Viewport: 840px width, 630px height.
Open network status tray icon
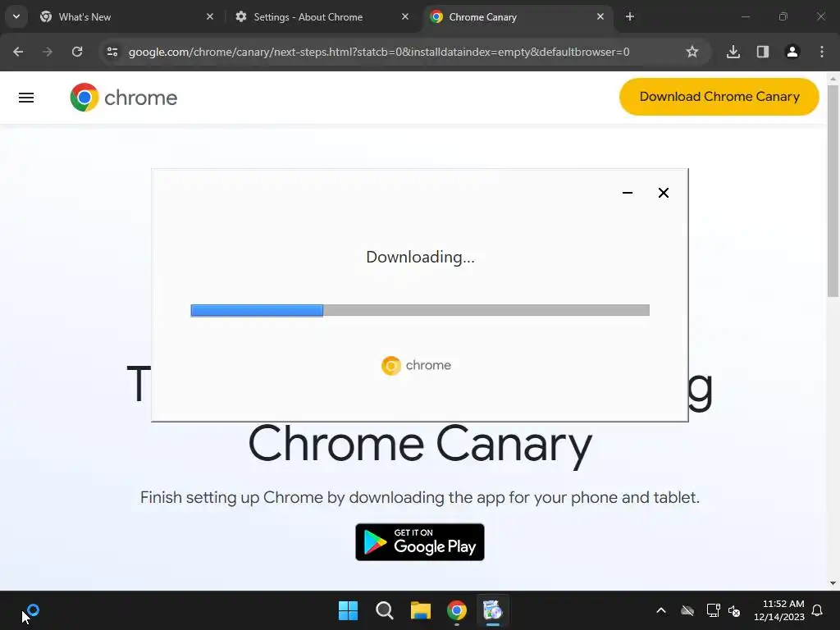tap(713, 610)
